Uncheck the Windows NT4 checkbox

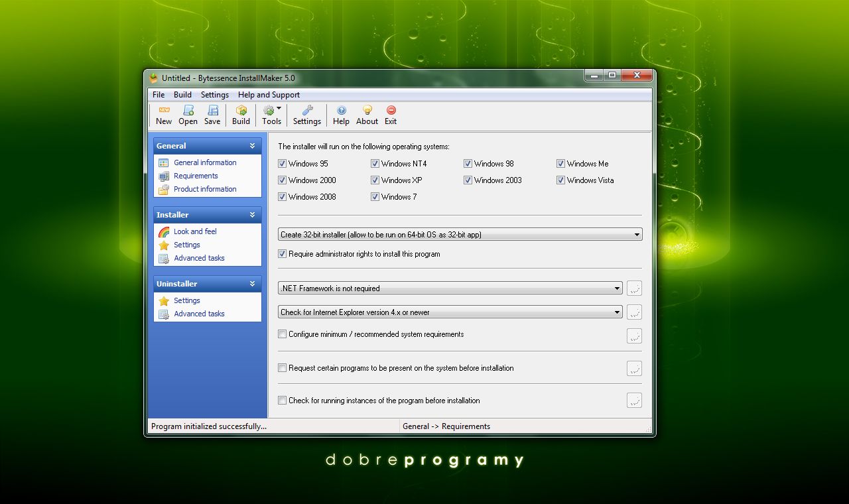coord(375,164)
